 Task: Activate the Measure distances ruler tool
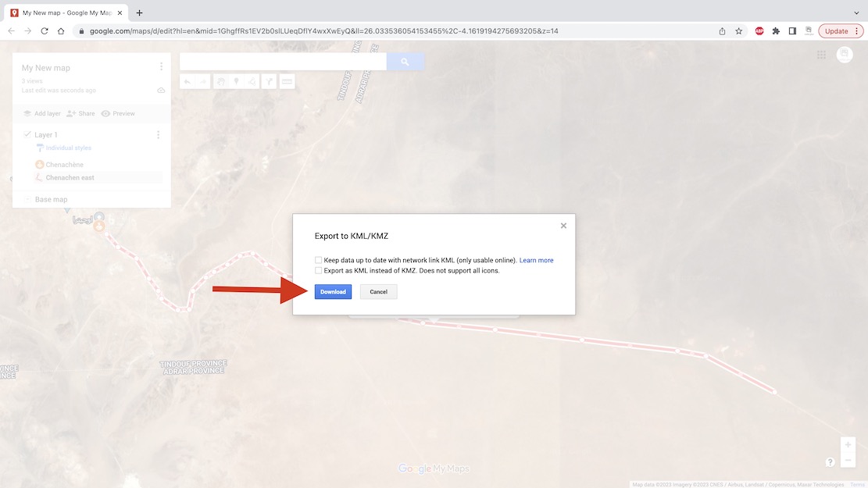(287, 82)
